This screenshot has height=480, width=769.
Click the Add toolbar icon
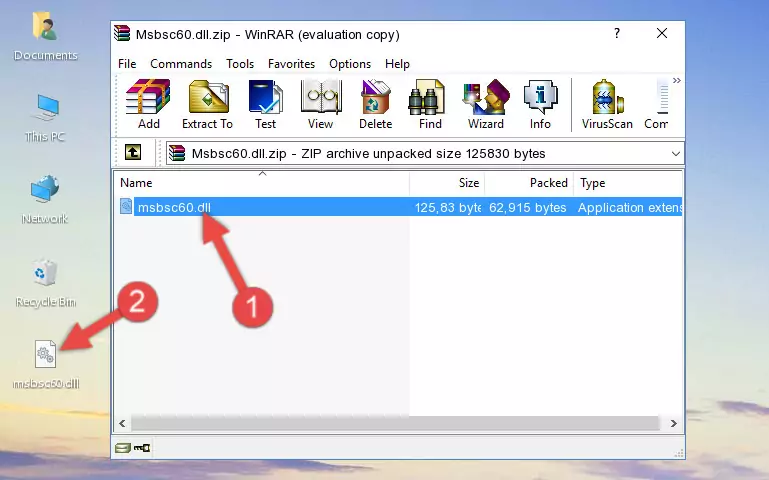[148, 104]
